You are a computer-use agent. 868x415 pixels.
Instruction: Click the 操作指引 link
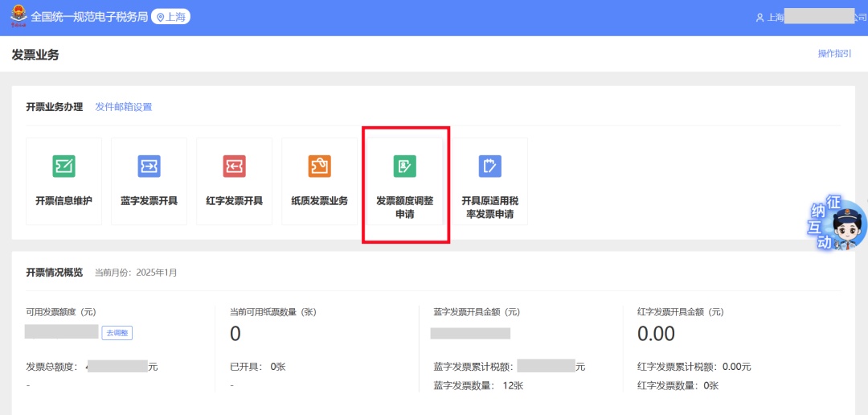835,54
